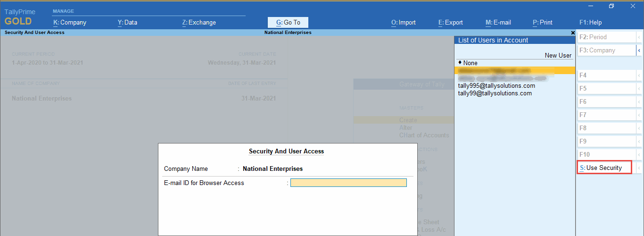Select the highlighted blurred user entry
The image size is (644, 236).
tap(515, 70)
